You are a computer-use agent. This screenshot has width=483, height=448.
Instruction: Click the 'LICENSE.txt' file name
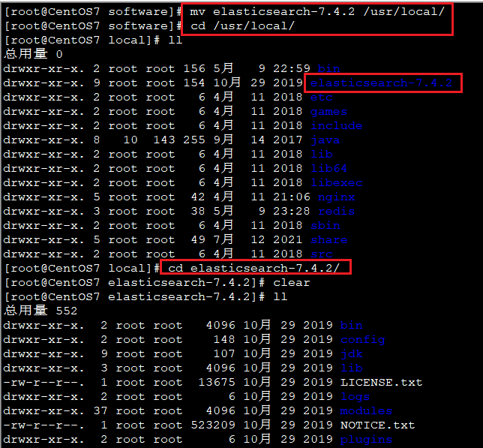381,383
